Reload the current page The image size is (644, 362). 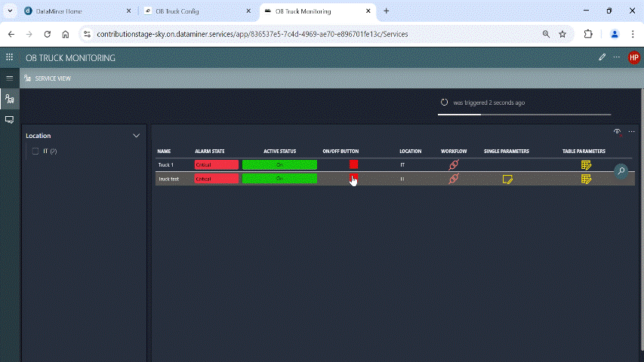tap(48, 34)
